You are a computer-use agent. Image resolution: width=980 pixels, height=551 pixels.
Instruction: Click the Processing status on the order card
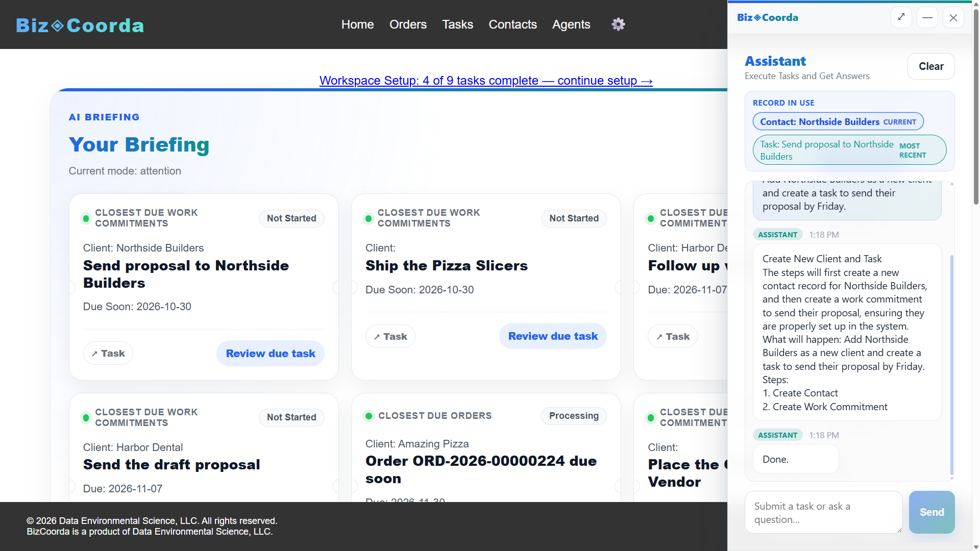tap(574, 416)
